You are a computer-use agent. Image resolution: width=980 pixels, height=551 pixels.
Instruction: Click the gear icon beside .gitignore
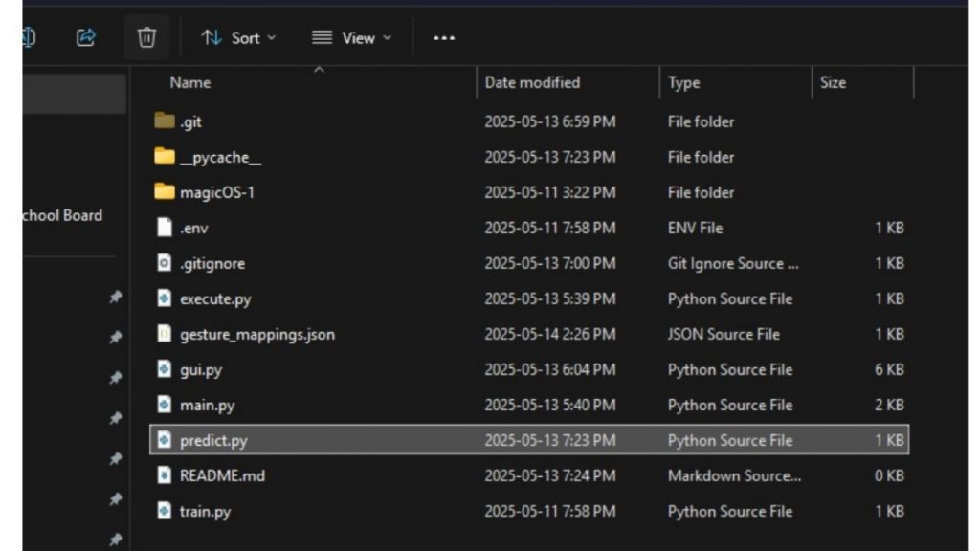pos(165,263)
